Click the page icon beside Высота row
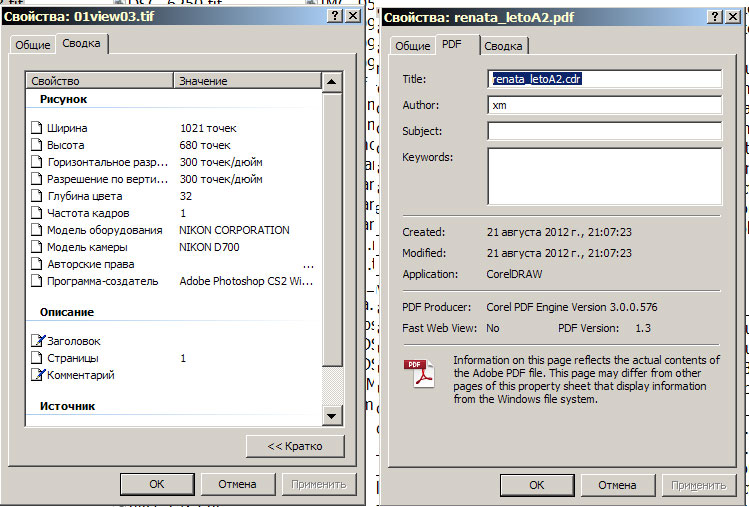The width and height of the screenshot is (749, 507). click(x=36, y=145)
